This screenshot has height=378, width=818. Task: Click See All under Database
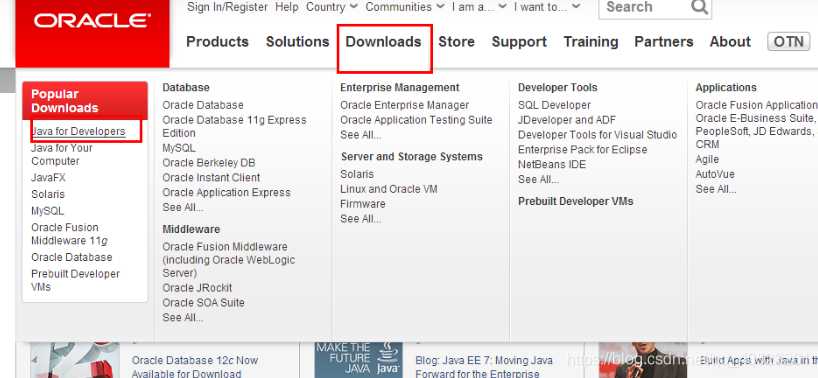tap(183, 208)
